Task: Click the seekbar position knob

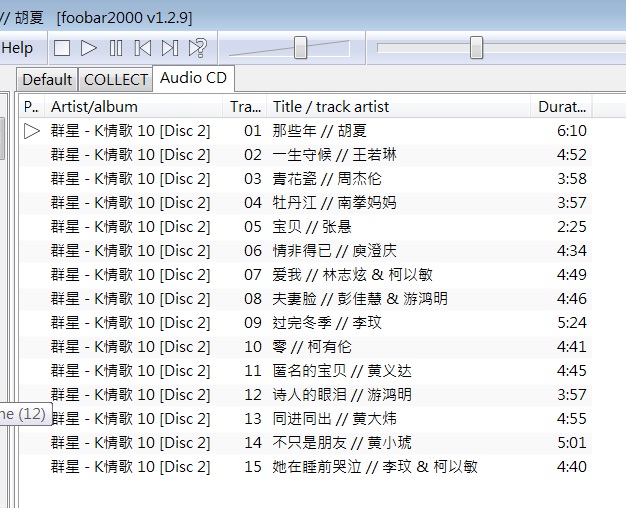Action: 476,48
